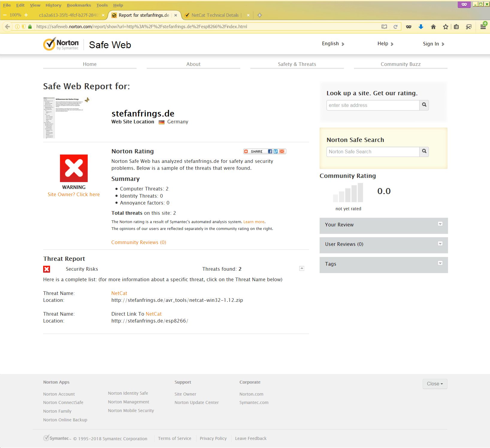This screenshot has height=448, width=490.
Task: Click the site information icon in address bar
Action: [17, 27]
